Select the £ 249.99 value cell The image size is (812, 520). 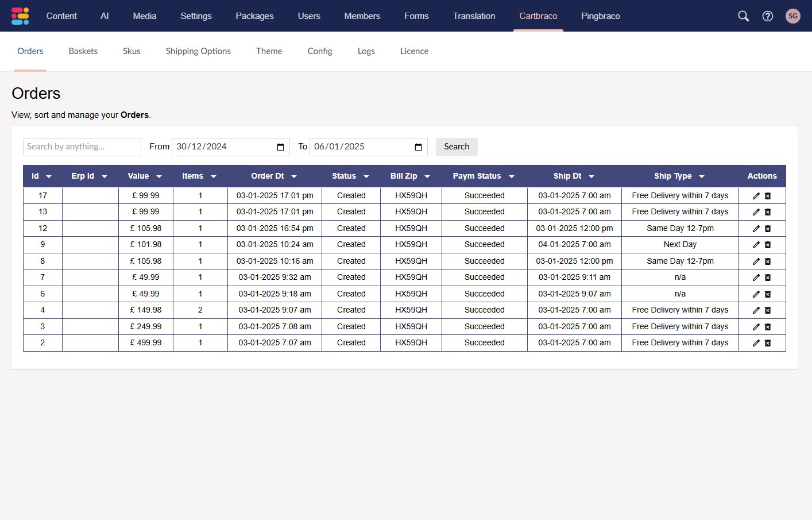point(146,327)
